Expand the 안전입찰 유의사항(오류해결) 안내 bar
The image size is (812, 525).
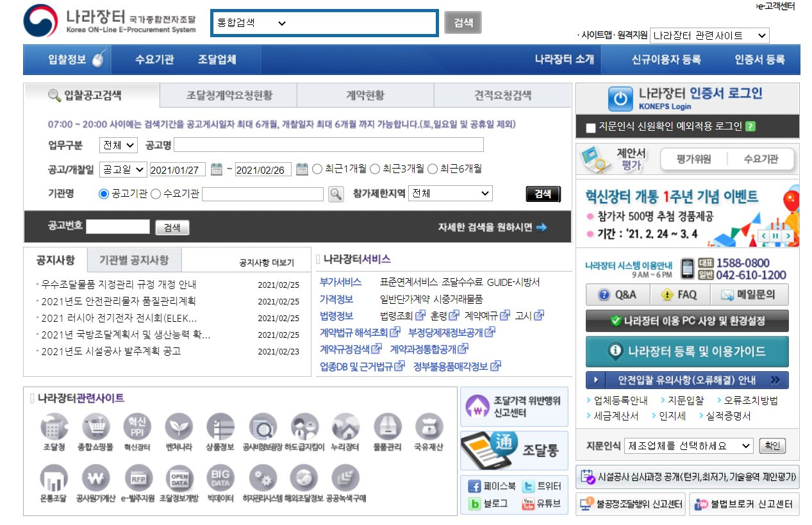687,380
